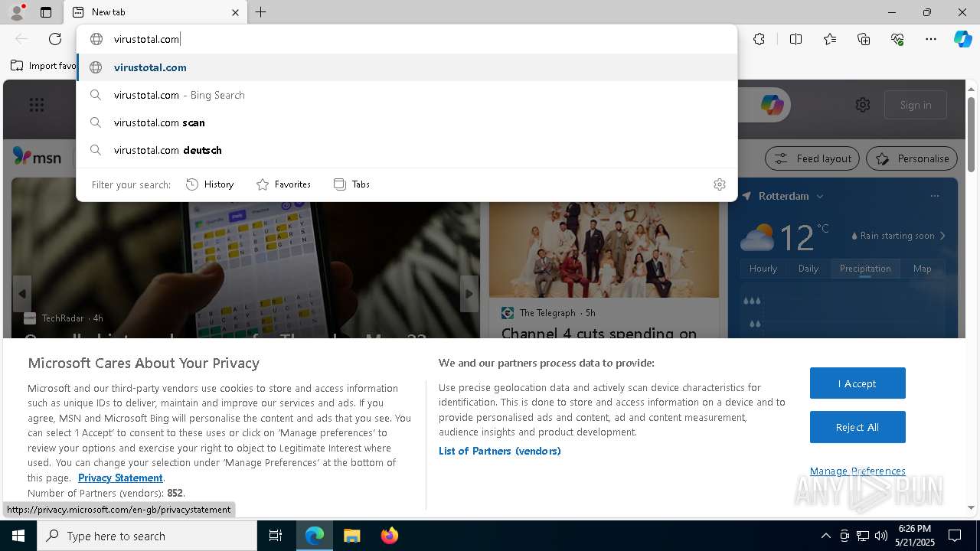Choose the virustotal.com scan suggestion

click(x=407, y=122)
